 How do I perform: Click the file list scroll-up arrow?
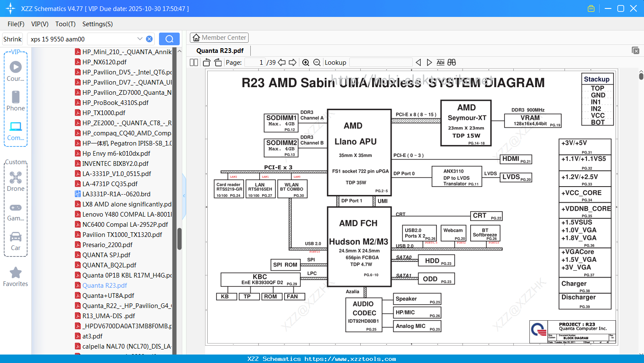pos(179,51)
